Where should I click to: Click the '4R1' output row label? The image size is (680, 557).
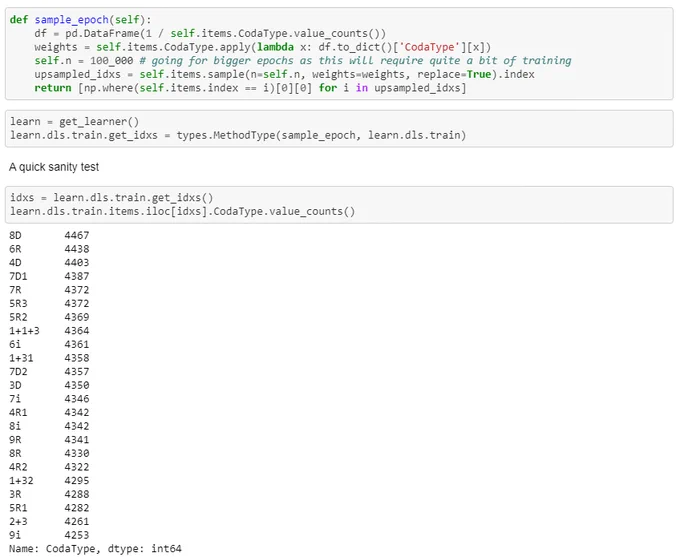(x=18, y=413)
